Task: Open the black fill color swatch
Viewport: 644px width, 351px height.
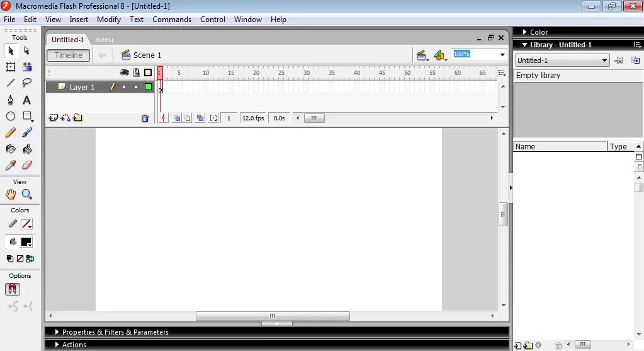Action: (x=26, y=243)
